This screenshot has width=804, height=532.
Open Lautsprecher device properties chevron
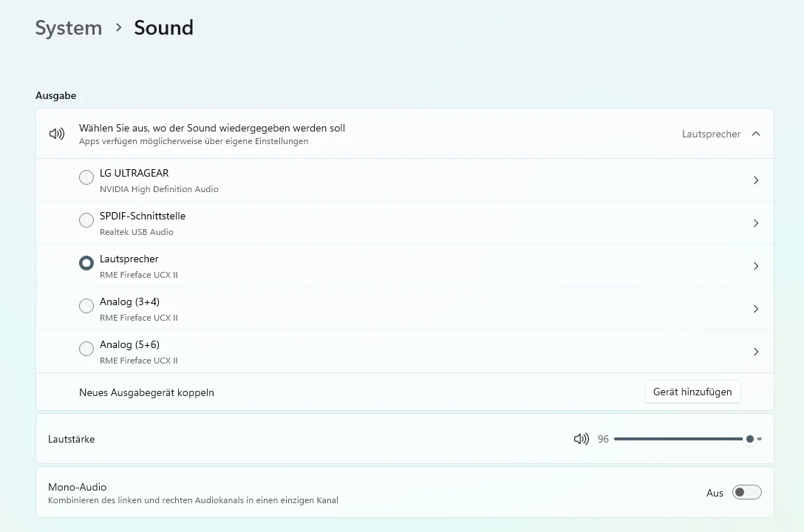click(756, 266)
